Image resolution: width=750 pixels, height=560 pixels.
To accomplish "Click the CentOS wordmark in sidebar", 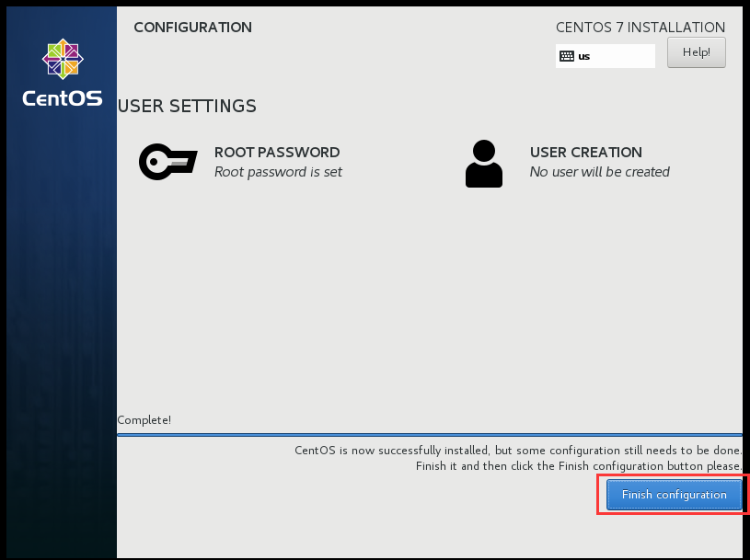I will [x=63, y=98].
